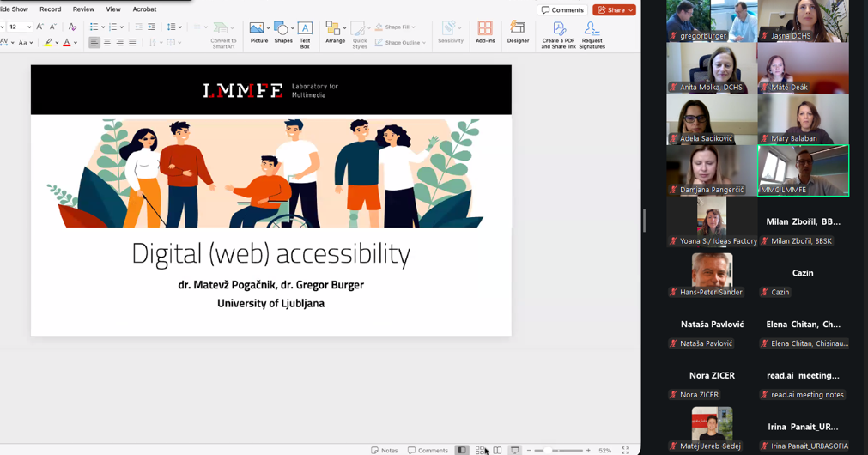The width and height of the screenshot is (868, 455).
Task: Expand the highlight color dropdown arrow
Action: pyautogui.click(x=57, y=43)
